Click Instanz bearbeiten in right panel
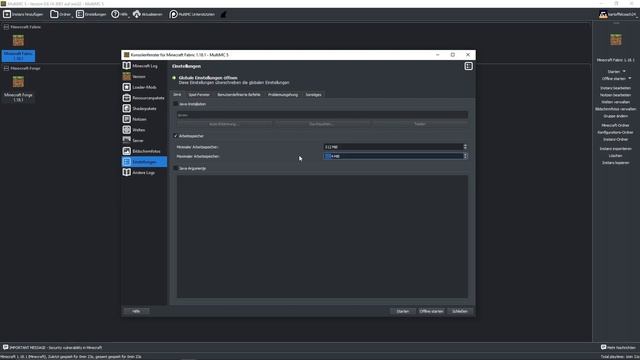This screenshot has height=360, width=640. tap(616, 88)
